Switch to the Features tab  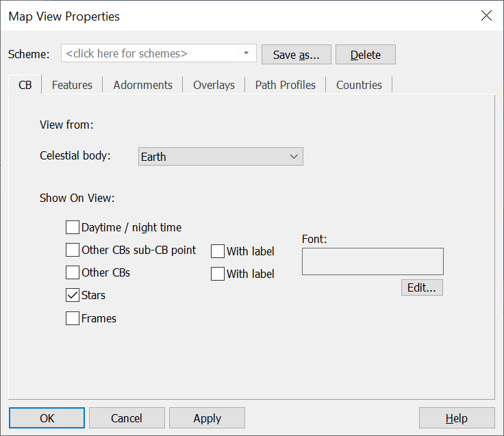pyautogui.click(x=72, y=85)
